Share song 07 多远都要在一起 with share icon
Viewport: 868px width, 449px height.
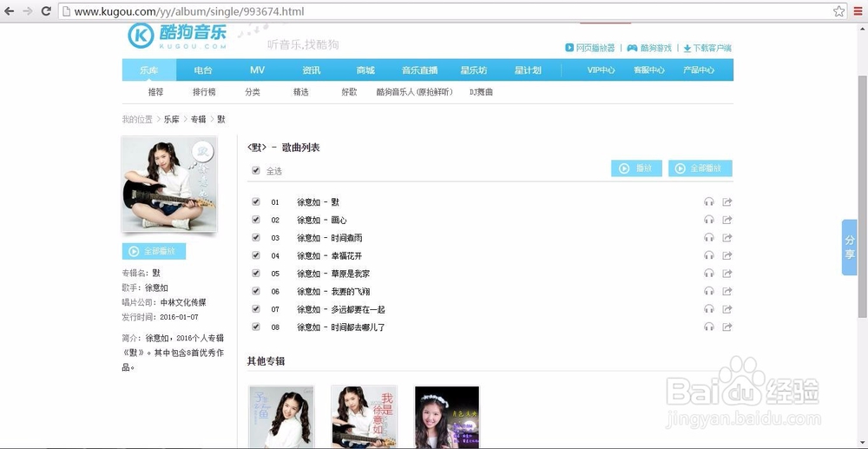pyautogui.click(x=727, y=309)
